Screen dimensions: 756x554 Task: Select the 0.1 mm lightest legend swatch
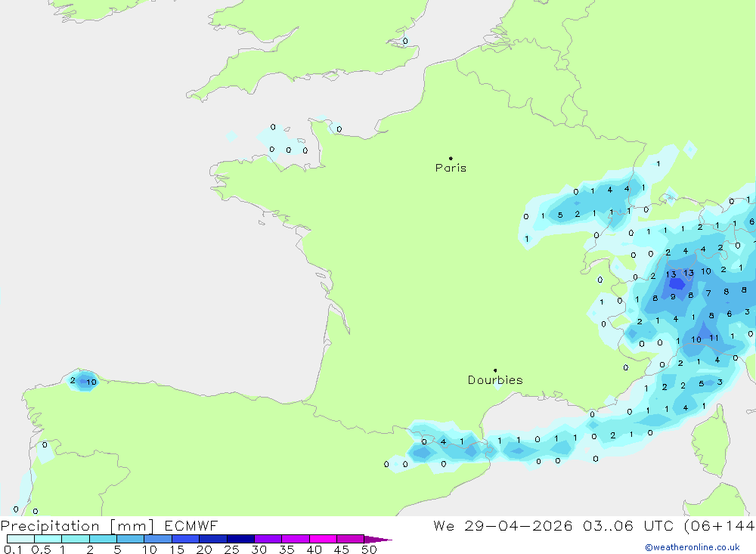[20, 539]
